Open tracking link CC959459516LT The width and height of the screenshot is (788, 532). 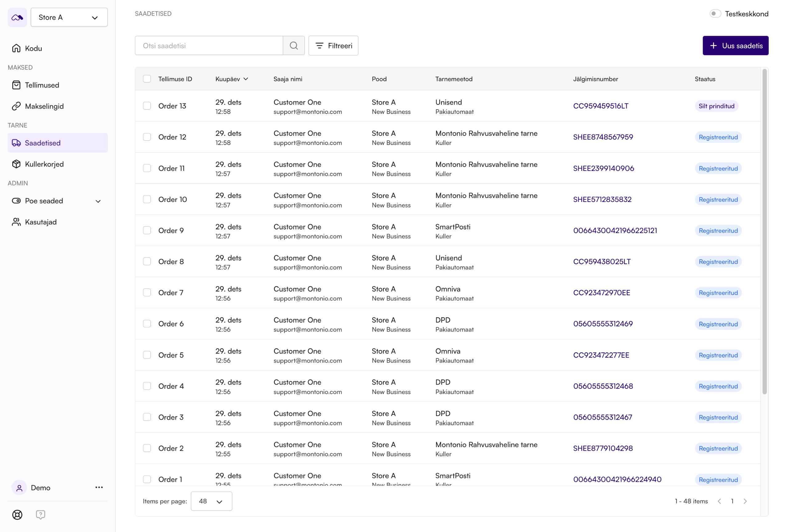601,106
